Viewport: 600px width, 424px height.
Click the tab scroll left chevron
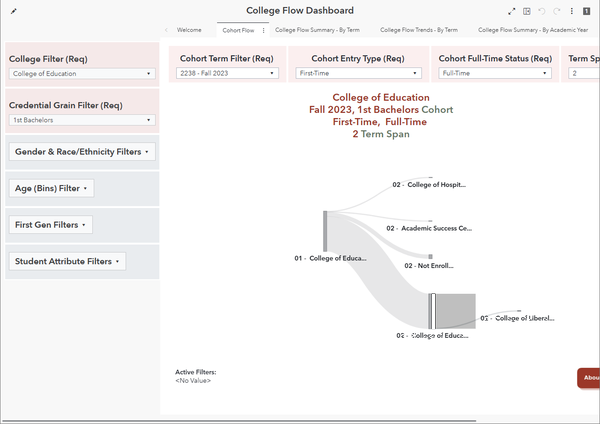click(x=166, y=30)
